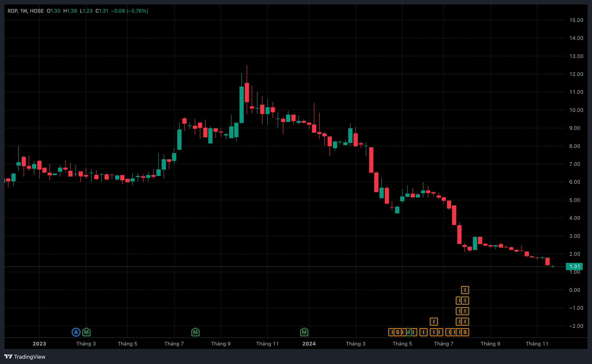This screenshot has height=364, width=592.
Task: Open the TradingView logo
Action: point(25,357)
